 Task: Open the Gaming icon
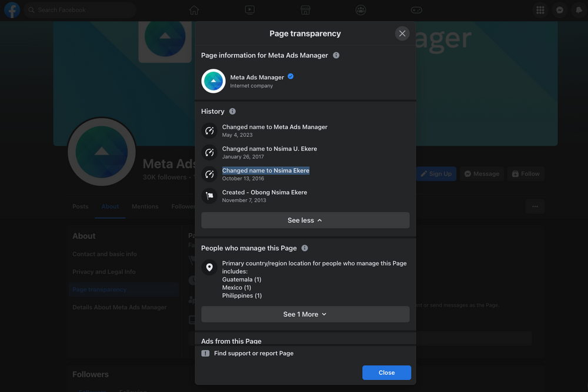(x=416, y=10)
